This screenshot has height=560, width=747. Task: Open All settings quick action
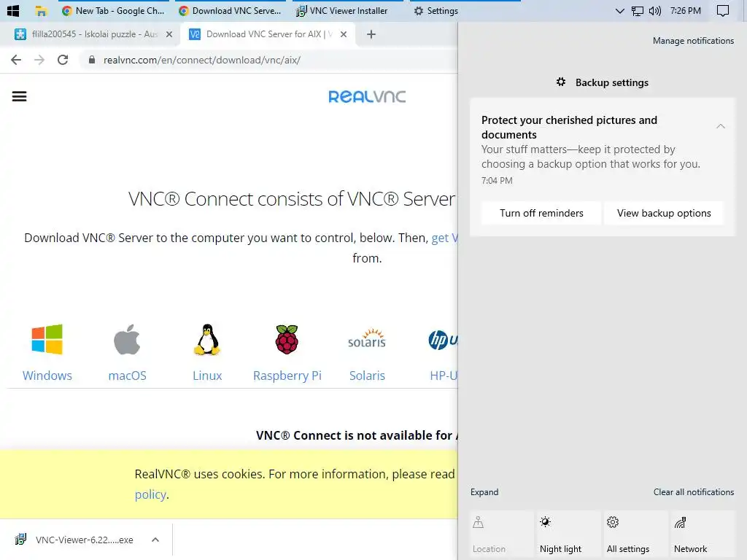[636, 534]
